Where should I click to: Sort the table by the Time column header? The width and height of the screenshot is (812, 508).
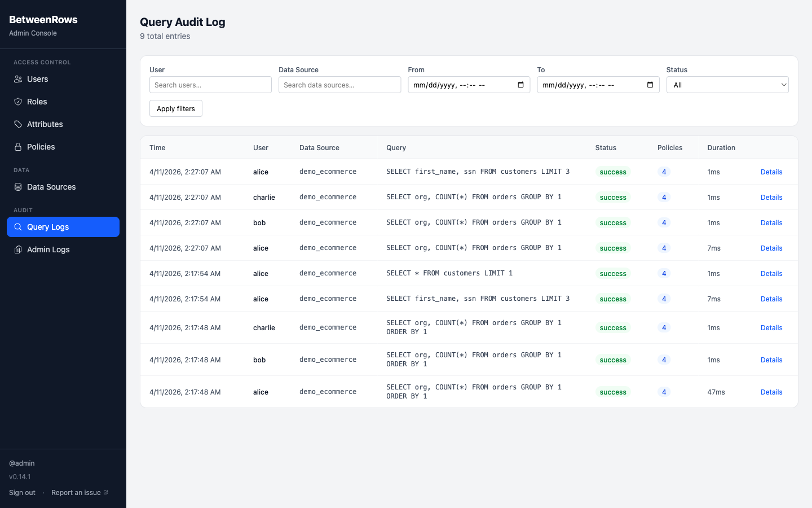tap(157, 147)
